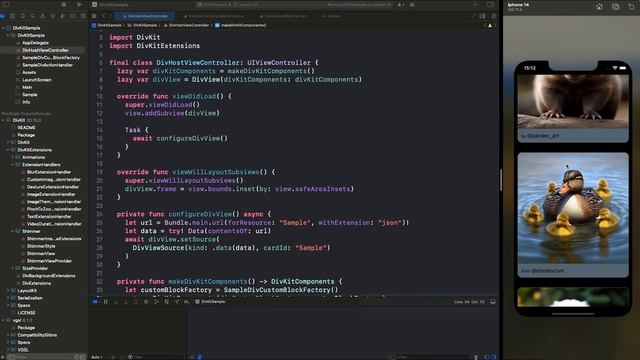Open the Add Editor split icon

pos(483,16)
